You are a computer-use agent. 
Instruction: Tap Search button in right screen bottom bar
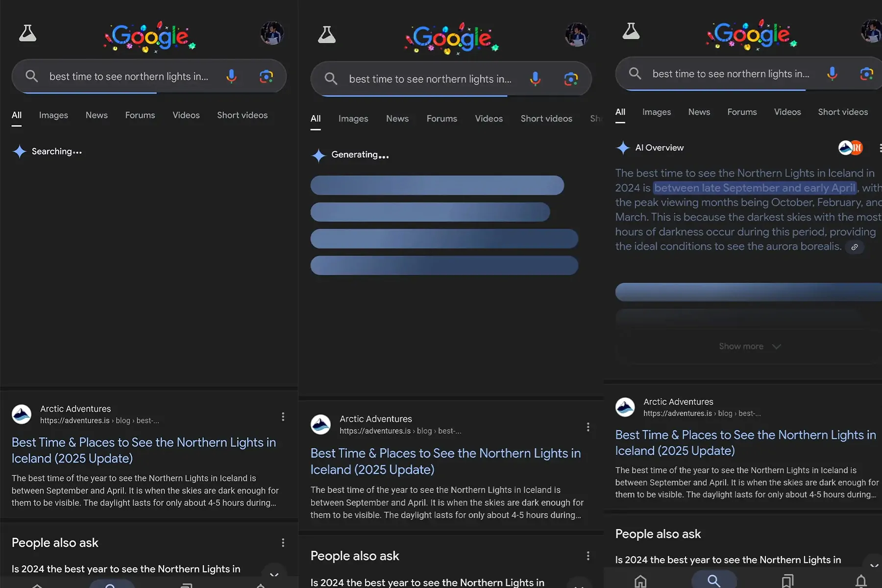(714, 581)
